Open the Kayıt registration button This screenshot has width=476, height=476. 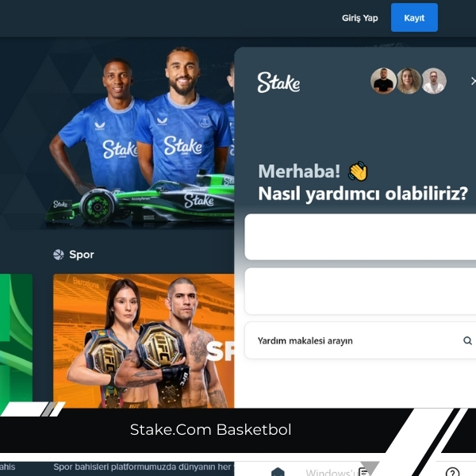click(414, 17)
